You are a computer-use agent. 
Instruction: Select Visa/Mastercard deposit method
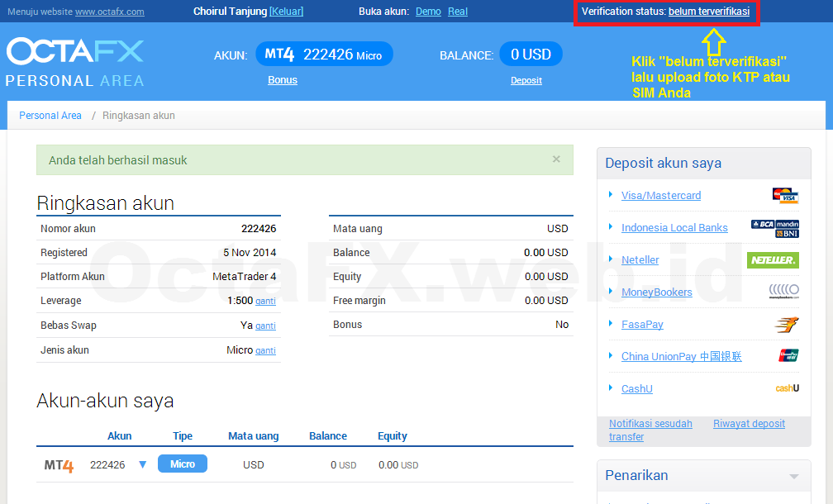pos(661,196)
